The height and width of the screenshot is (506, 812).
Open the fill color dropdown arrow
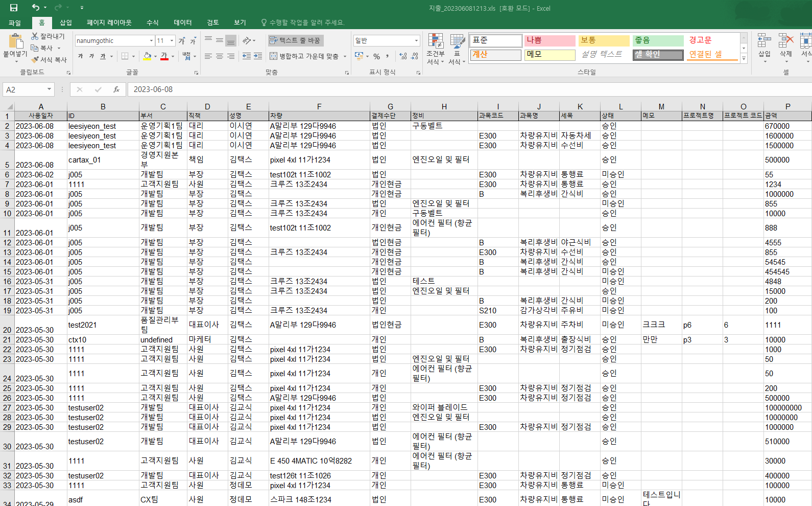tap(155, 56)
